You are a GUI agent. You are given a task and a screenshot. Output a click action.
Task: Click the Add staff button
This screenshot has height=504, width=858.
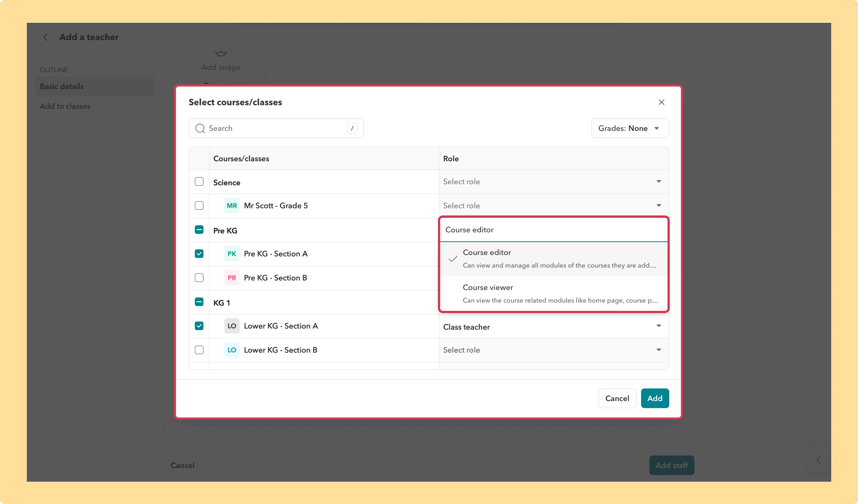coord(671,465)
